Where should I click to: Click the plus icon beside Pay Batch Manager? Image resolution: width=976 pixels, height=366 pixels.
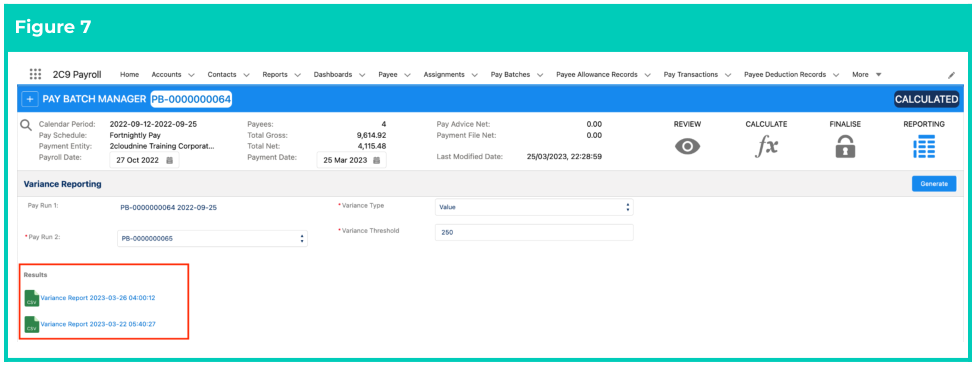coord(29,99)
